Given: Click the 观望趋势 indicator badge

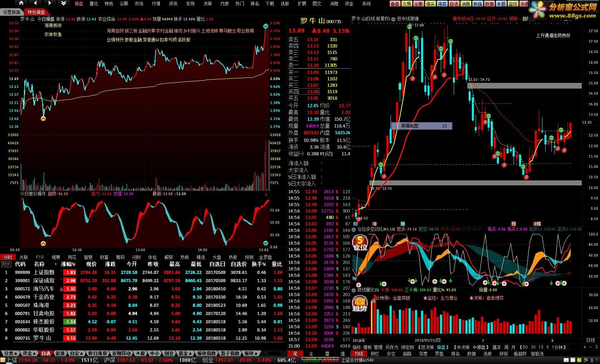Looking at the screenshot, I should [x=360, y=304].
